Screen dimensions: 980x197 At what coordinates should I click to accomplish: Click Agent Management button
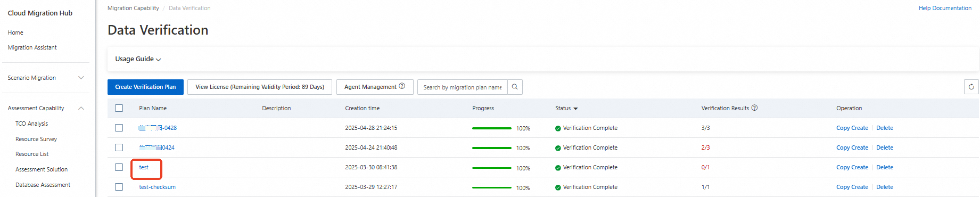coord(375,87)
